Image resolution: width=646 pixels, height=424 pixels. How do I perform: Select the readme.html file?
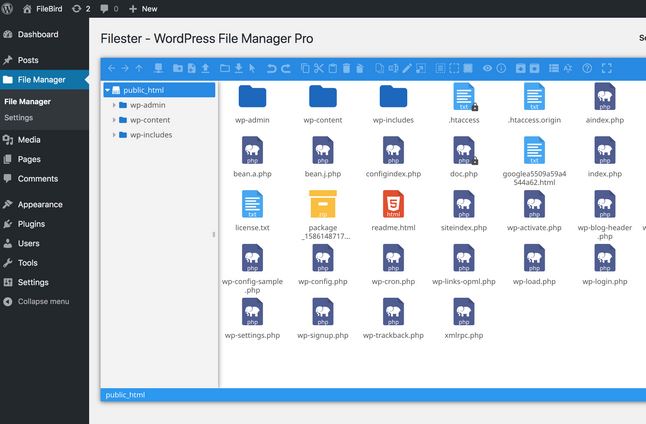393,211
